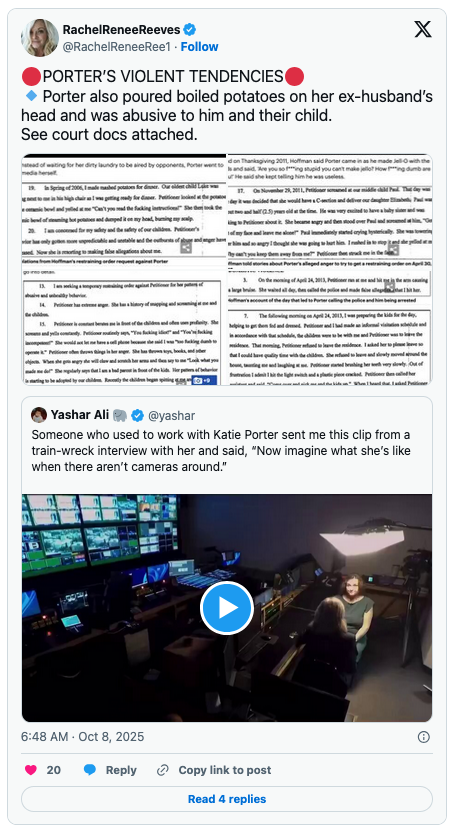458x831 pixels.
Task: Open the top-right court document image
Action: point(330,212)
